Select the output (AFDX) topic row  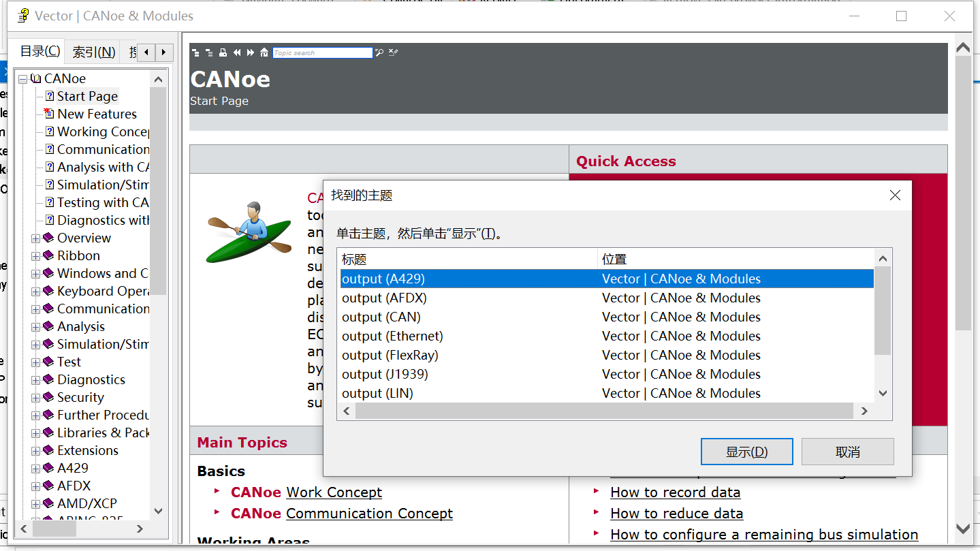pos(607,298)
